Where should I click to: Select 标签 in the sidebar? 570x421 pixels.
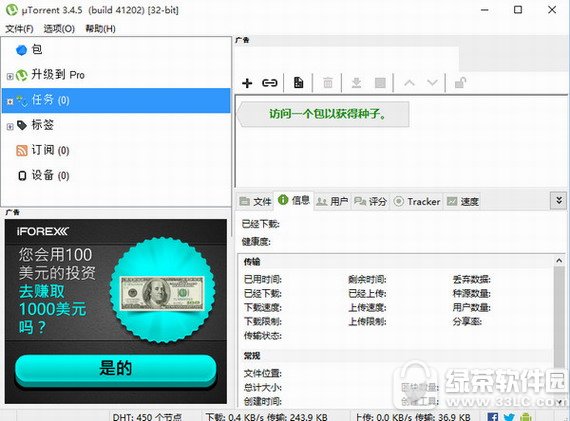(116, 125)
